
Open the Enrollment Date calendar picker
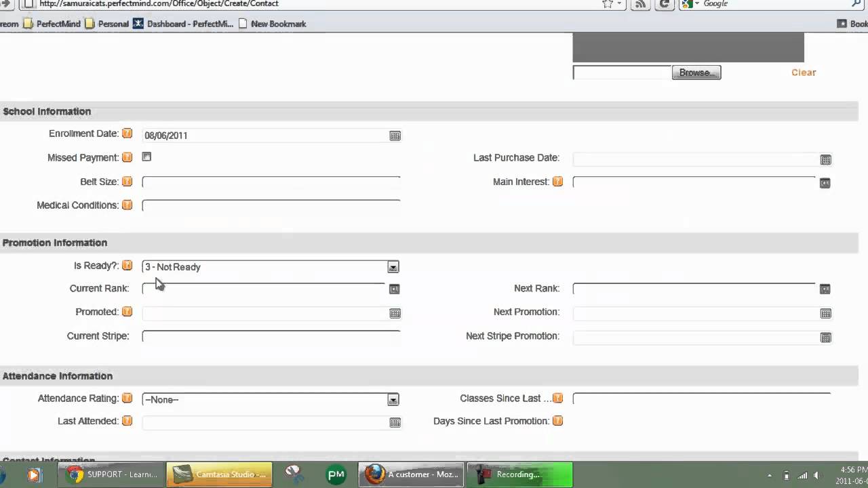[395, 136]
